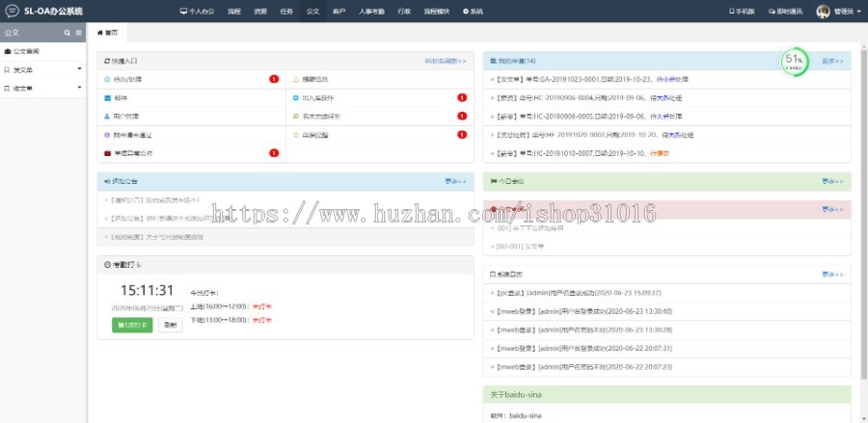Screen dimensions: 868x423
Task: Click the 发文单 bookmark icon in sidebar
Action: [x=7, y=70]
